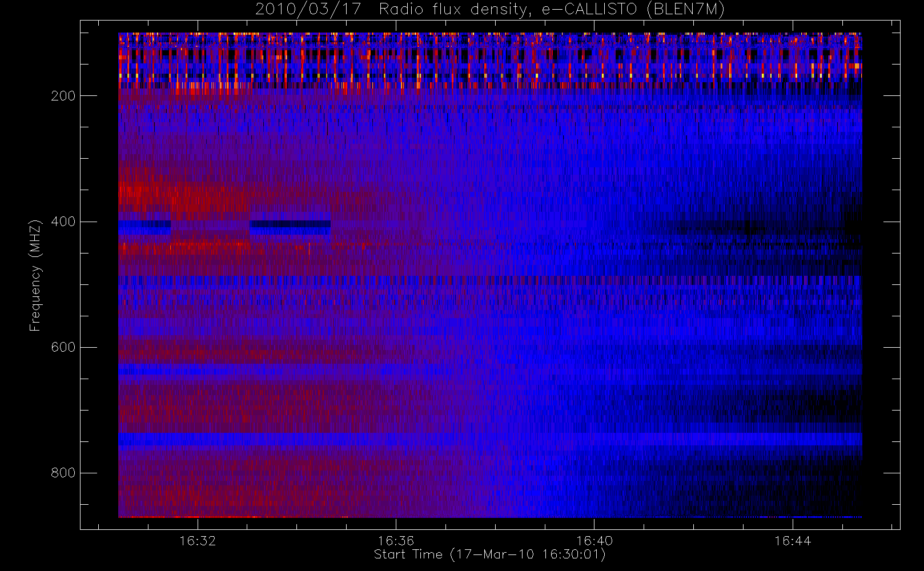Click the 'Frequency (MHZ)' axis label
Image resolution: width=924 pixels, height=571 pixels.
coord(35,275)
